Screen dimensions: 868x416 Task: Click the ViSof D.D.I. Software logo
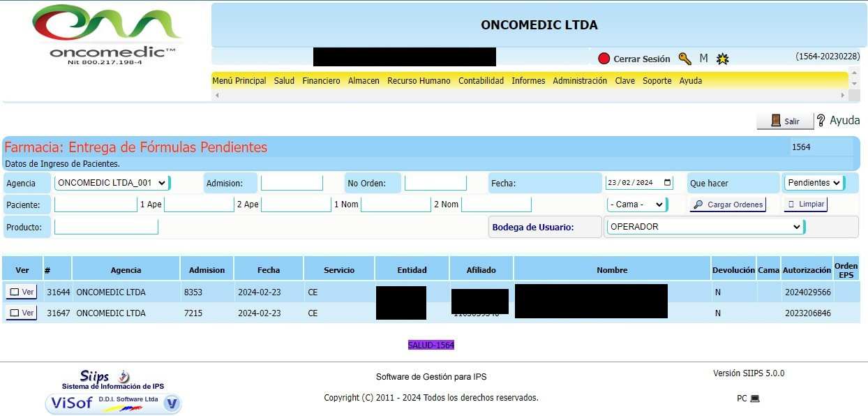coord(114,403)
